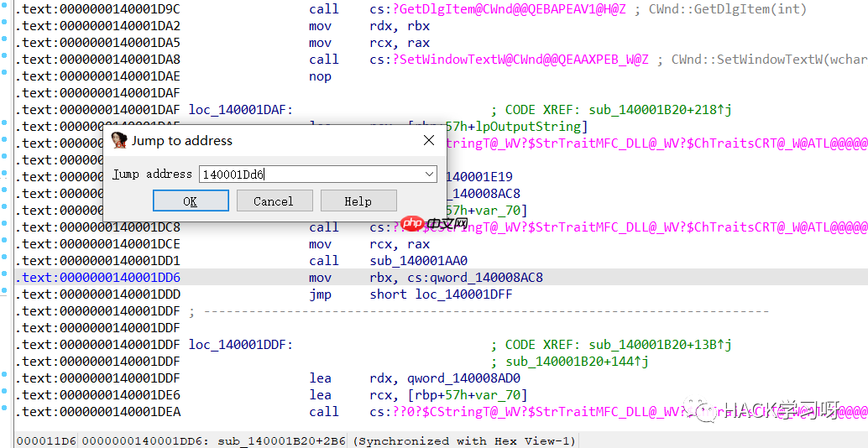Click operand rdx, qword_140008AD0

click(445, 378)
